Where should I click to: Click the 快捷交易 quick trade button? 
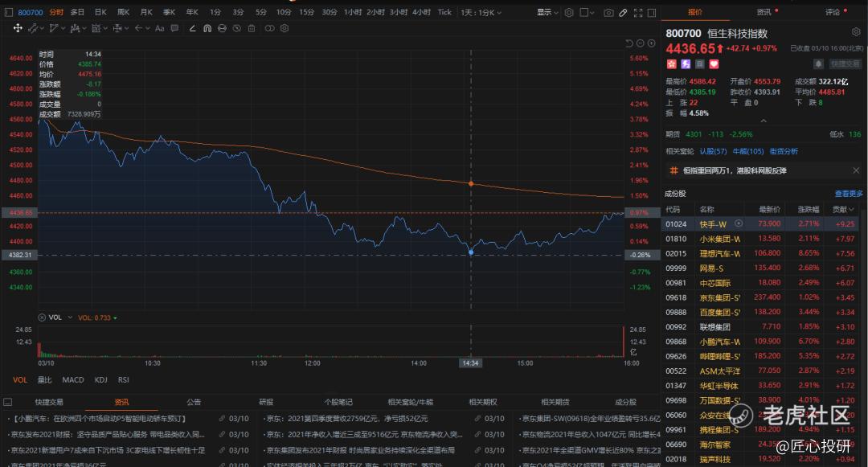(845, 64)
